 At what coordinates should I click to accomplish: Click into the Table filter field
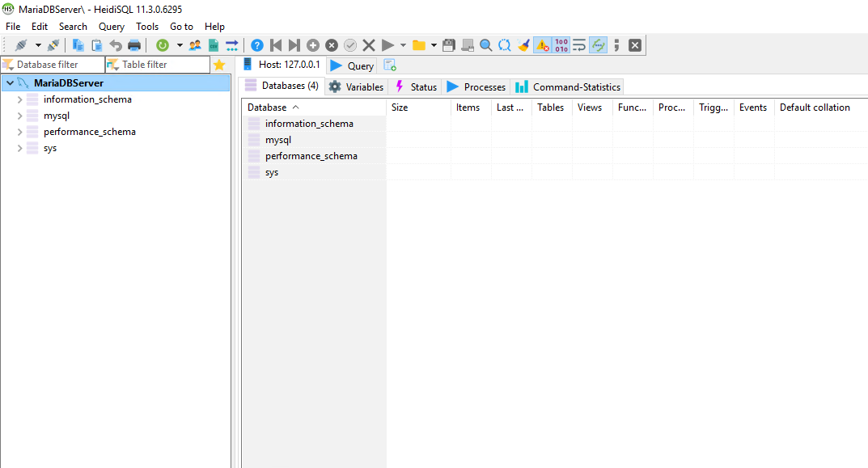pos(159,65)
